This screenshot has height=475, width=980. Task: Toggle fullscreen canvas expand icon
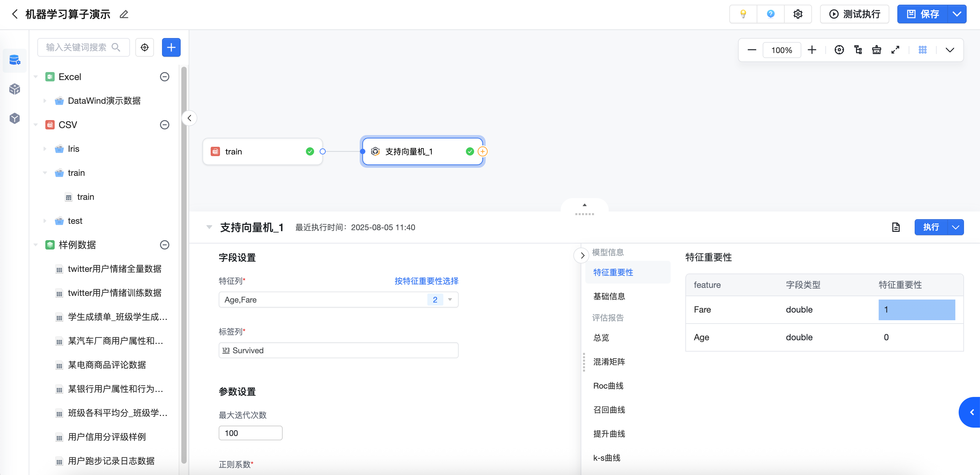[x=895, y=50]
